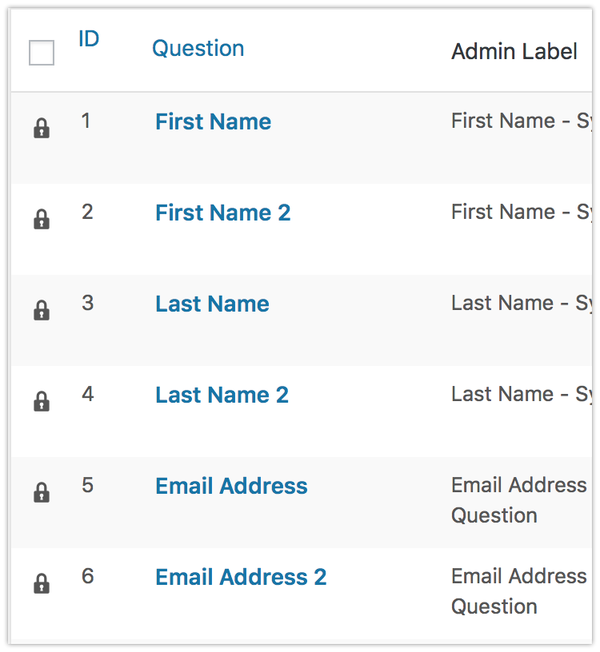The image size is (600, 652).
Task: Open the Email Address question
Action: [232, 486]
